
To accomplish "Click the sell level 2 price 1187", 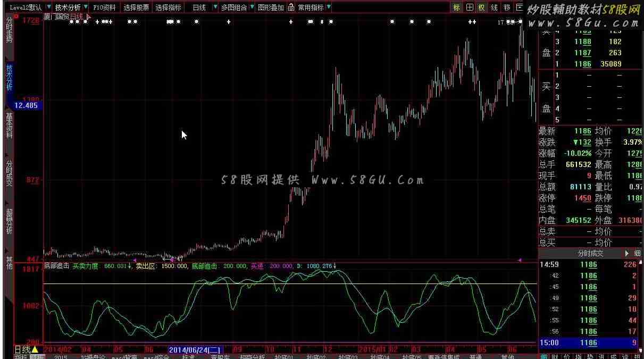I will (582, 53).
